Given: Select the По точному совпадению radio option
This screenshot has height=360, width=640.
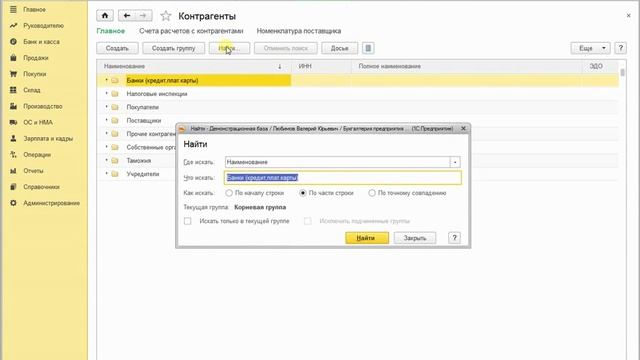Looking at the screenshot, I should 372,193.
